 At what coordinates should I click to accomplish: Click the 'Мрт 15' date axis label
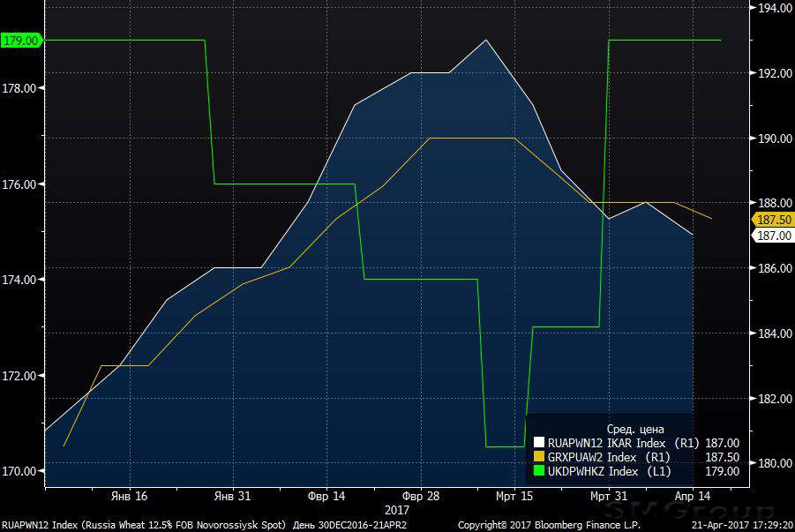coord(514,496)
